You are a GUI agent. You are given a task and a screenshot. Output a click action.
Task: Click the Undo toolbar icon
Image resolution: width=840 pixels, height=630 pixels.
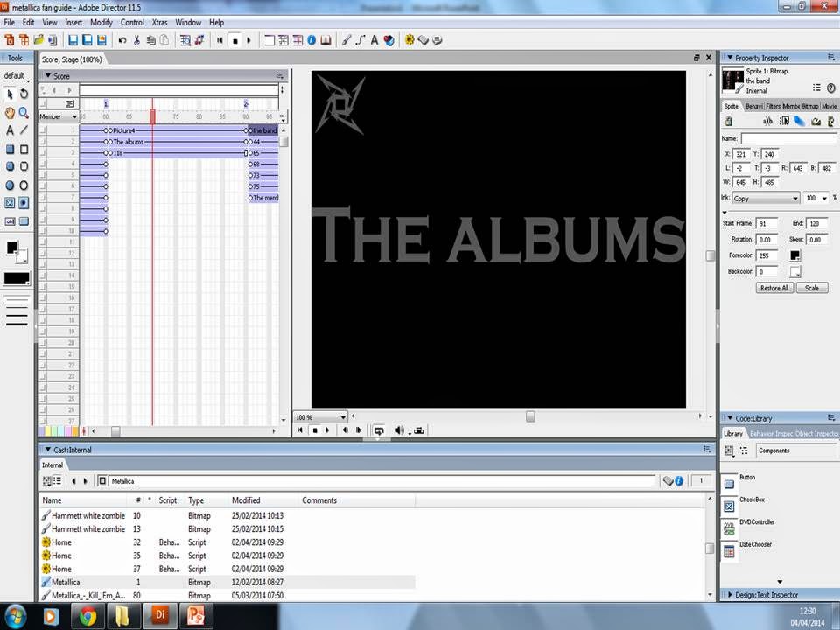pyautogui.click(x=122, y=40)
